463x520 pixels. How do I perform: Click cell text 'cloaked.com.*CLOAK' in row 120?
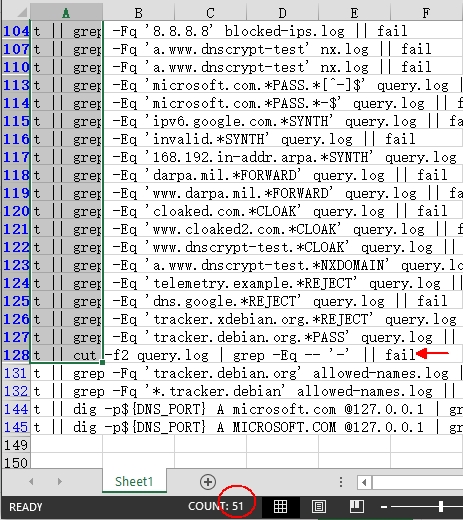click(x=223, y=211)
